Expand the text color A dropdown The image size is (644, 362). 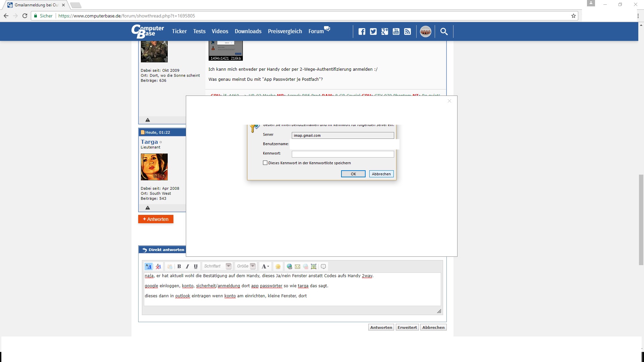click(268, 266)
